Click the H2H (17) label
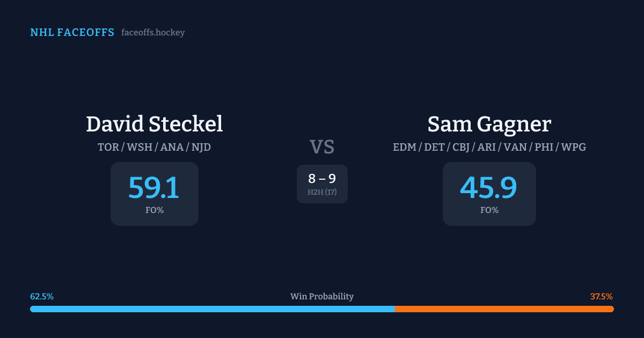This screenshot has width=644, height=338. [x=322, y=192]
